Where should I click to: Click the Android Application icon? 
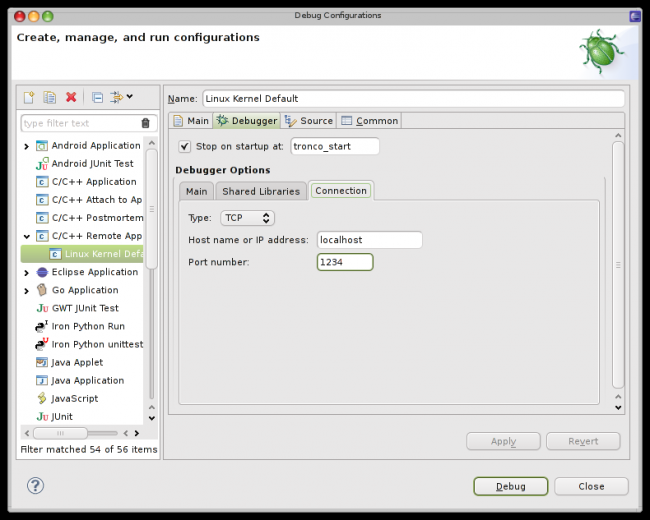[42, 146]
